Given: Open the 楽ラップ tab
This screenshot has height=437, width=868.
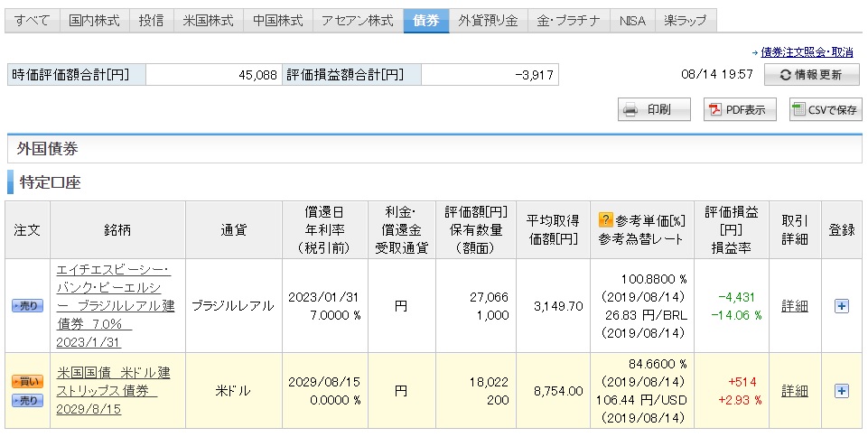Looking at the screenshot, I should 686,21.
